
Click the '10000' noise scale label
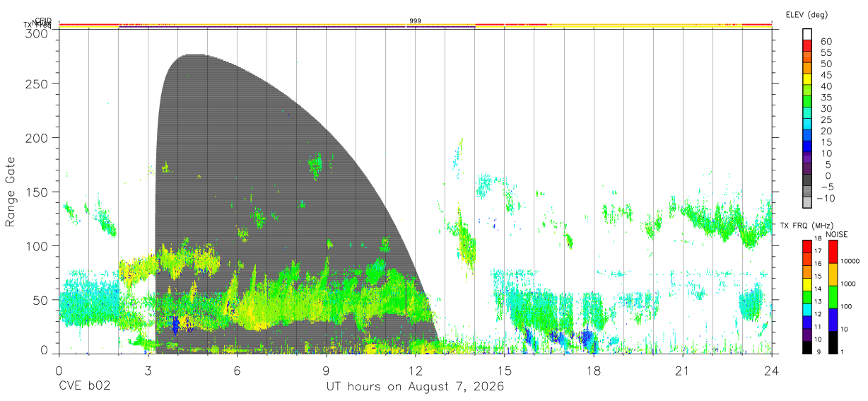coord(849,262)
